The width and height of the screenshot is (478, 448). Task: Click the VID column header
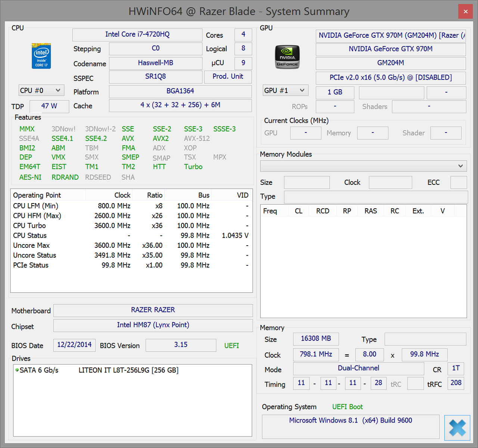(232, 195)
